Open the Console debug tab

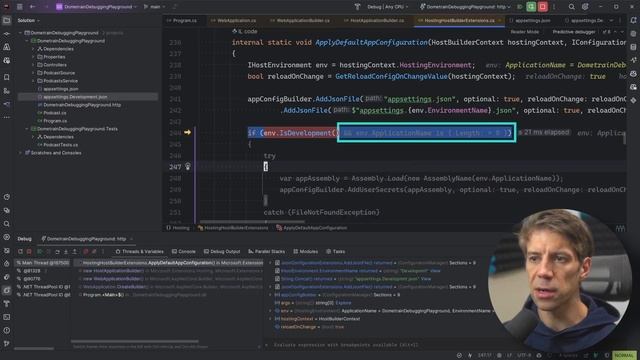pyautogui.click(x=184, y=251)
